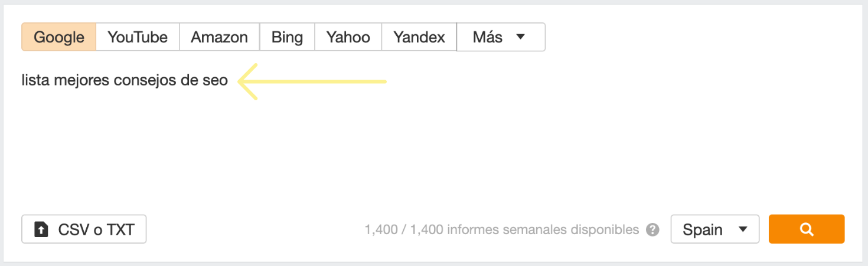Click the keyword text 'lista mejores consejos de seo'

tap(125, 80)
